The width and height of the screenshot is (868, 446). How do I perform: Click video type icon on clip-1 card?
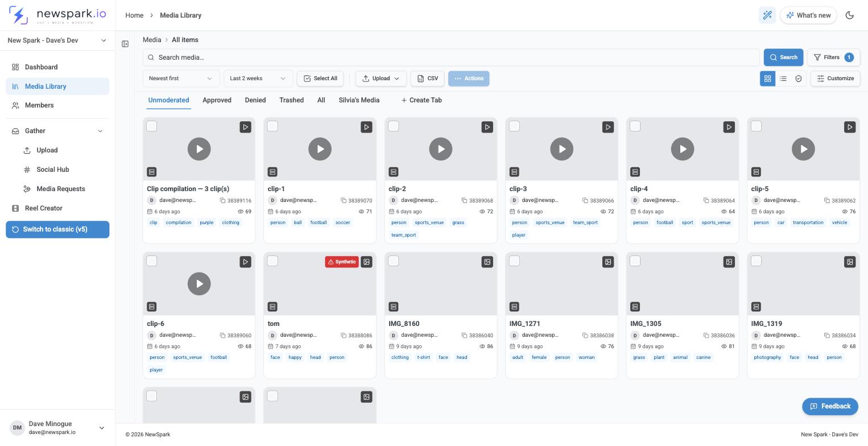(x=366, y=127)
